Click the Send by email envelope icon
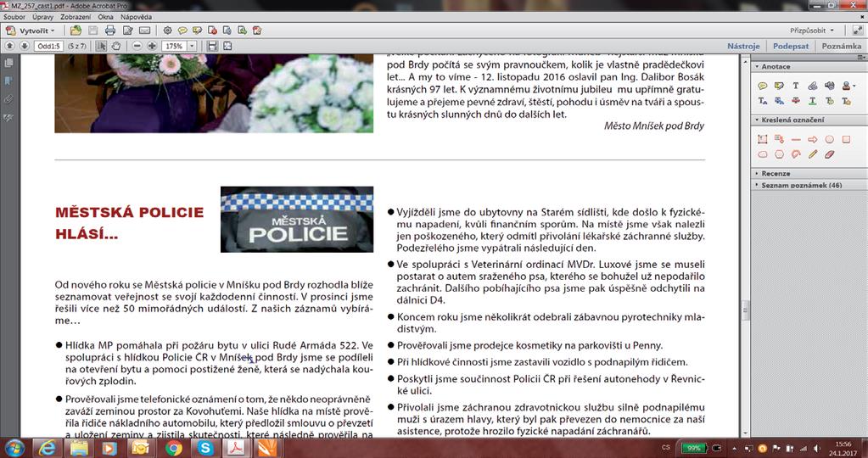 coord(144,31)
